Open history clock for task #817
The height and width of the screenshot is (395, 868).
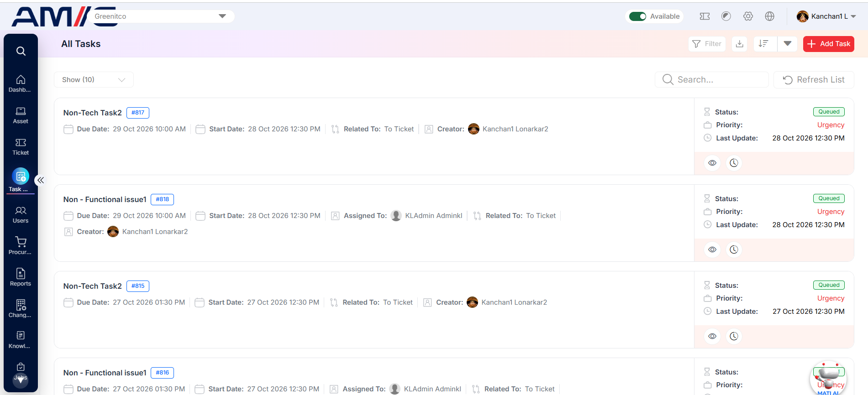click(x=734, y=163)
